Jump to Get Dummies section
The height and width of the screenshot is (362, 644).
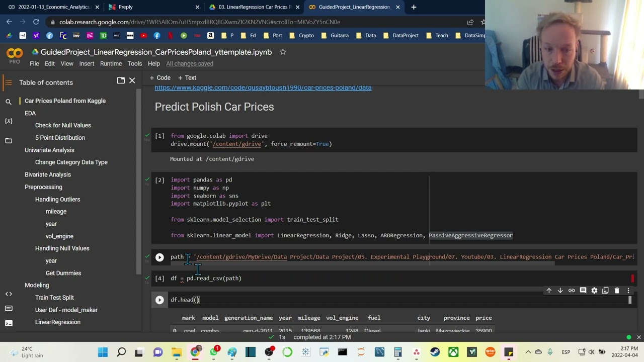[63, 273]
